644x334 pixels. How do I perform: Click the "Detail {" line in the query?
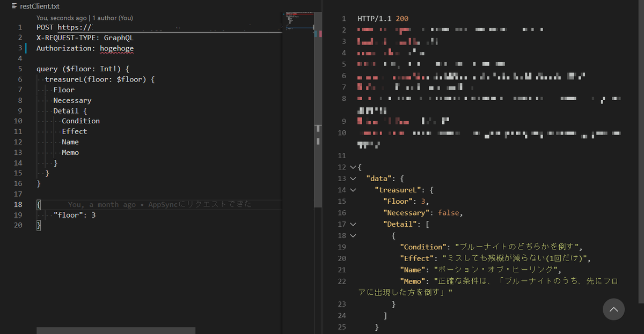coord(70,111)
